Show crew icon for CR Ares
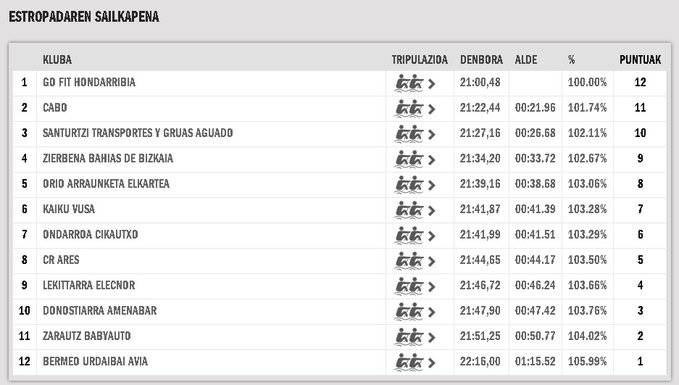The image size is (679, 385). pos(409,260)
